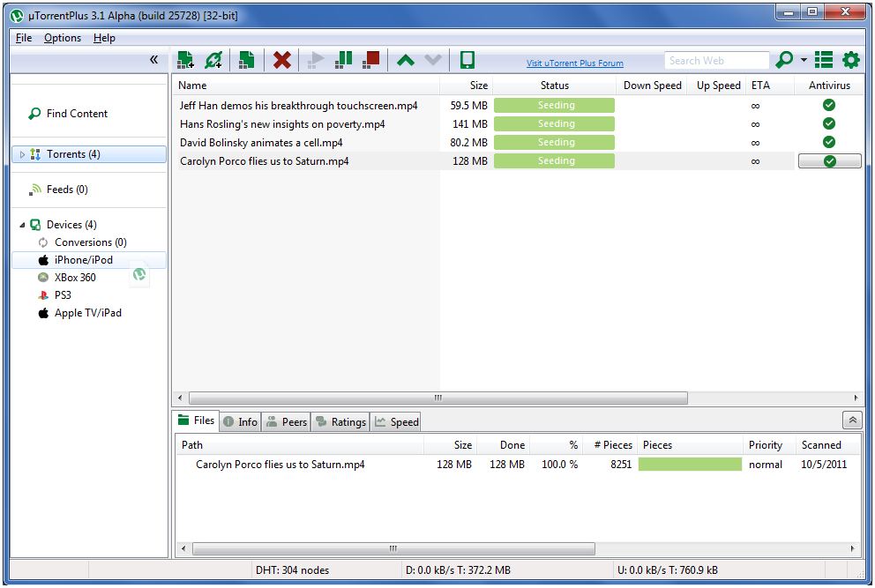This screenshot has width=875, height=588.
Task: Switch to the Info tab
Action: [241, 421]
